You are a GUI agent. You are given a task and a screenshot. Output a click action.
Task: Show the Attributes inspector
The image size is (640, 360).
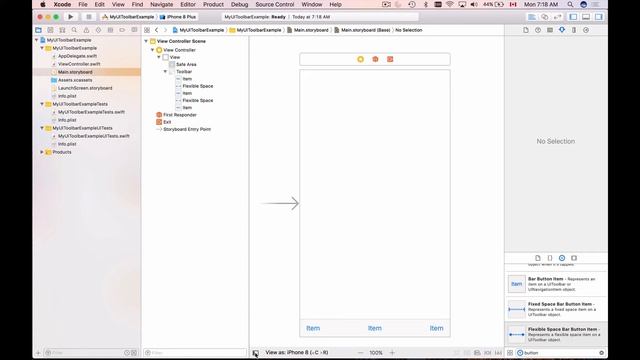562,30
